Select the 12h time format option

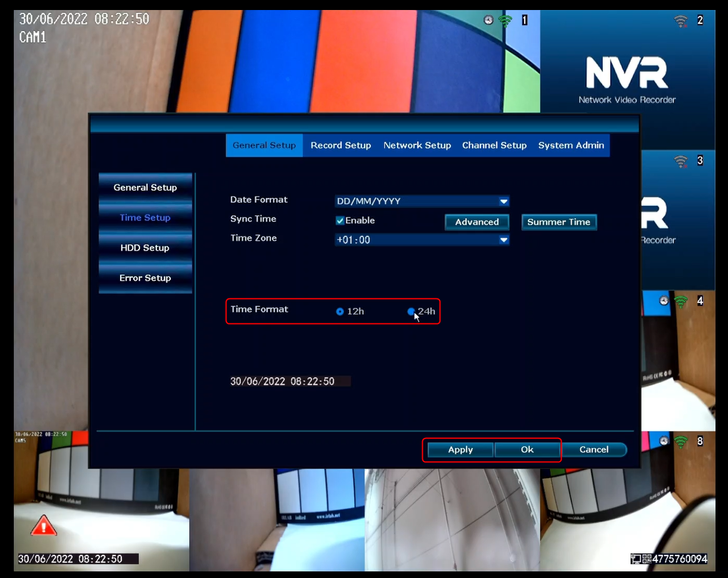[x=340, y=312]
